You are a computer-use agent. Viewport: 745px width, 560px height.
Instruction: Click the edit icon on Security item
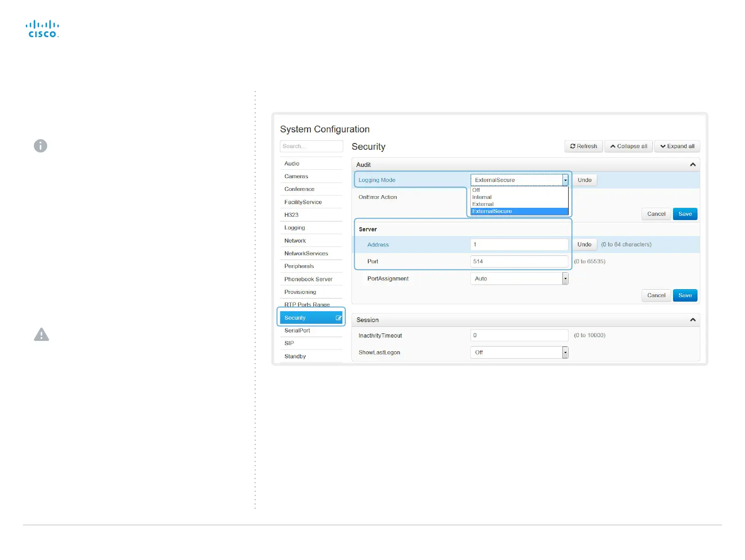(x=338, y=318)
